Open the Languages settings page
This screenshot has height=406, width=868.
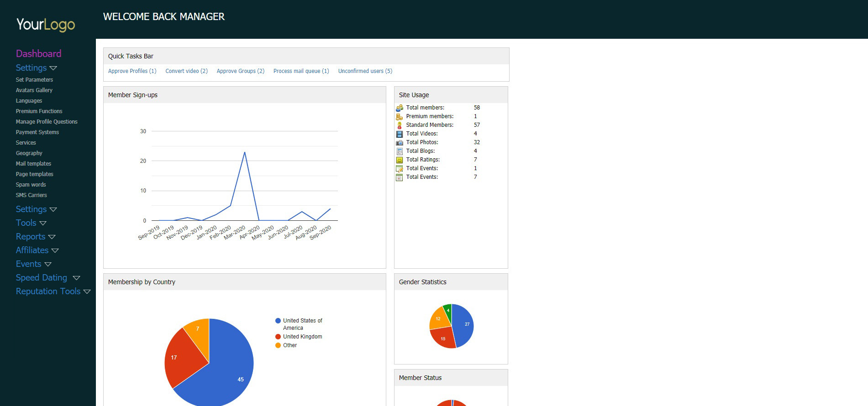tap(29, 101)
